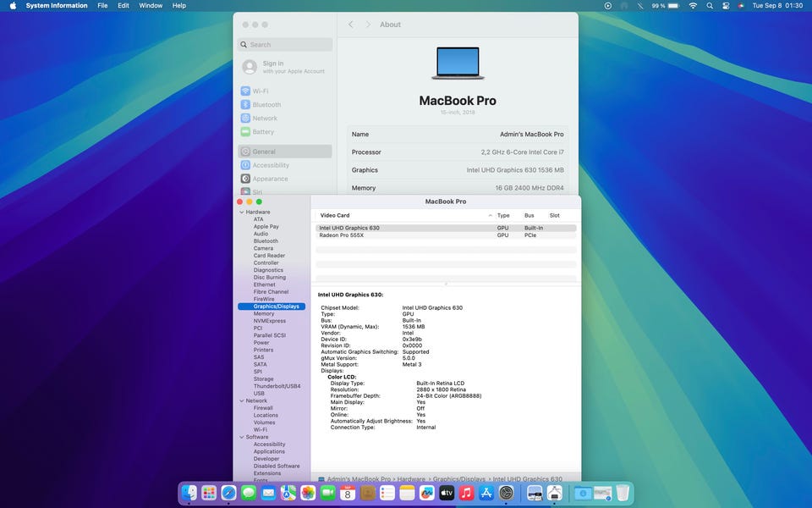Select USB in the Hardware list

[259, 394]
